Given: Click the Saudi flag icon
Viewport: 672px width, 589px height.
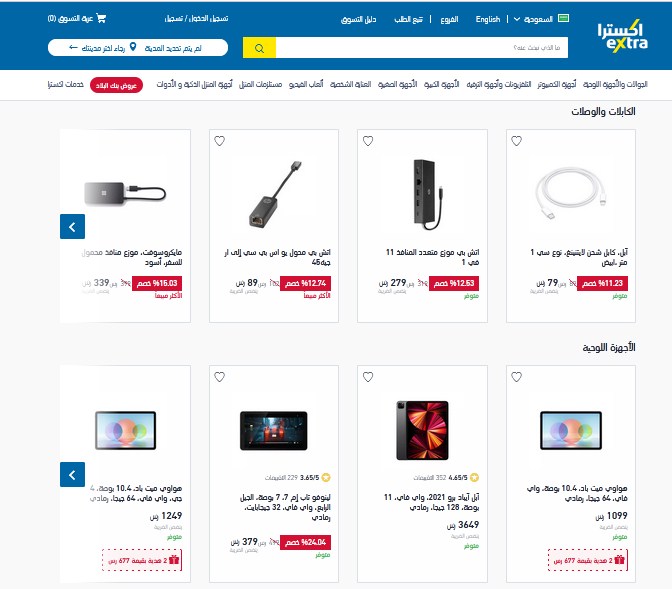Looking at the screenshot, I should [564, 18].
